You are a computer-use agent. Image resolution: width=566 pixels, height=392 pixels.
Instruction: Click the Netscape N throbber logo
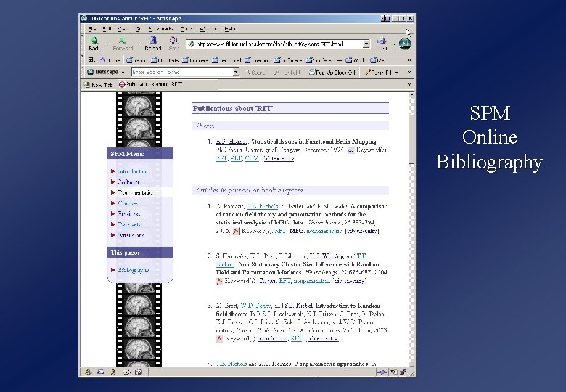405,44
